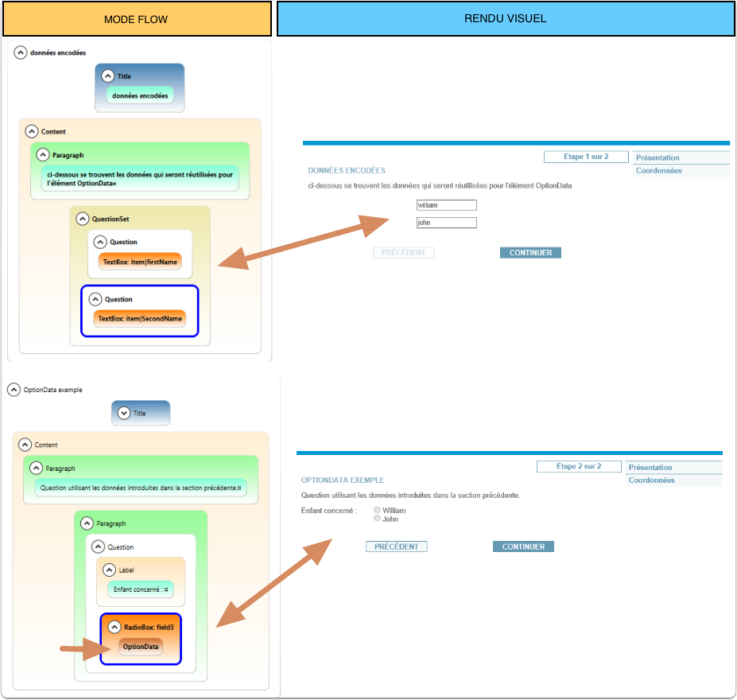Collapse the RadioBox: field3 chevron
Screen dimensions: 737x700
[x=114, y=627]
